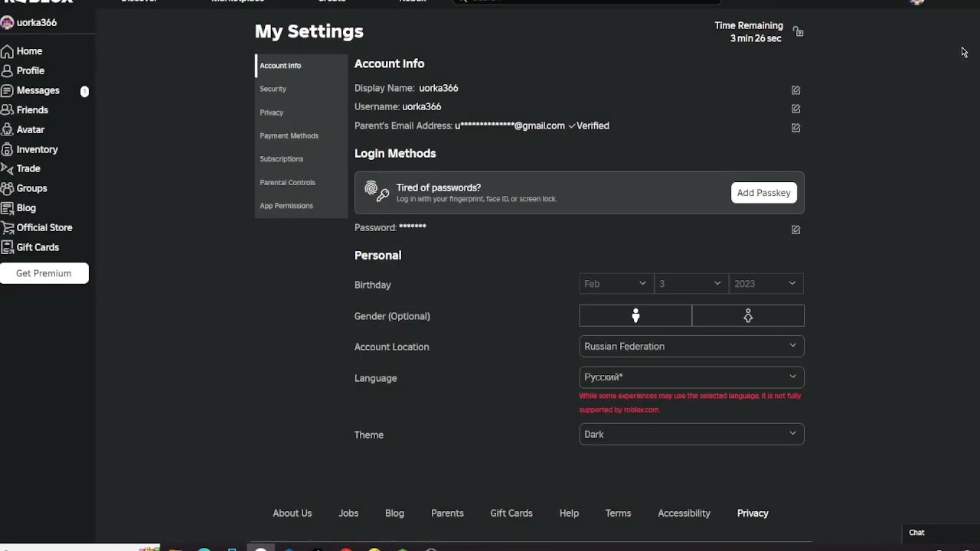Expand the Language dropdown showing Русский

point(692,377)
